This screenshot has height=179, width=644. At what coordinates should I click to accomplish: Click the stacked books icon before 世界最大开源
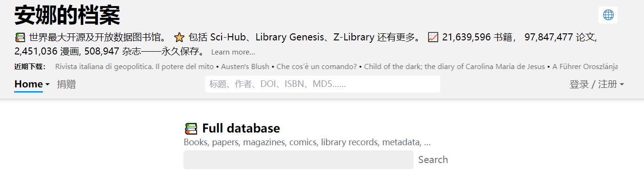coord(20,37)
